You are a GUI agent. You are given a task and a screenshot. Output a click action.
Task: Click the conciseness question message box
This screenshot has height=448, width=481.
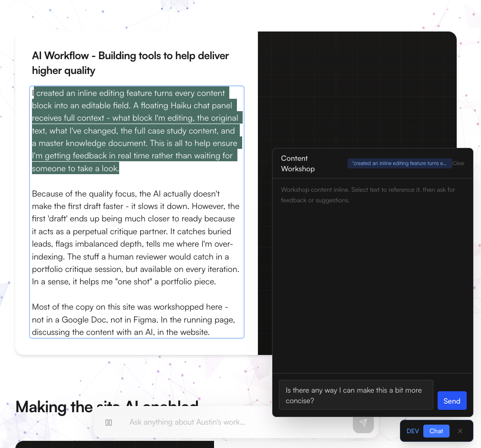click(356, 395)
